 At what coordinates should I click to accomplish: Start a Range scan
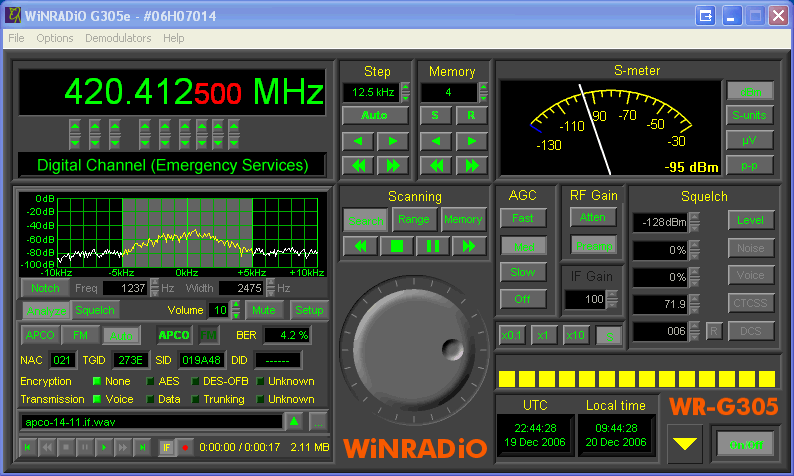[x=414, y=219]
